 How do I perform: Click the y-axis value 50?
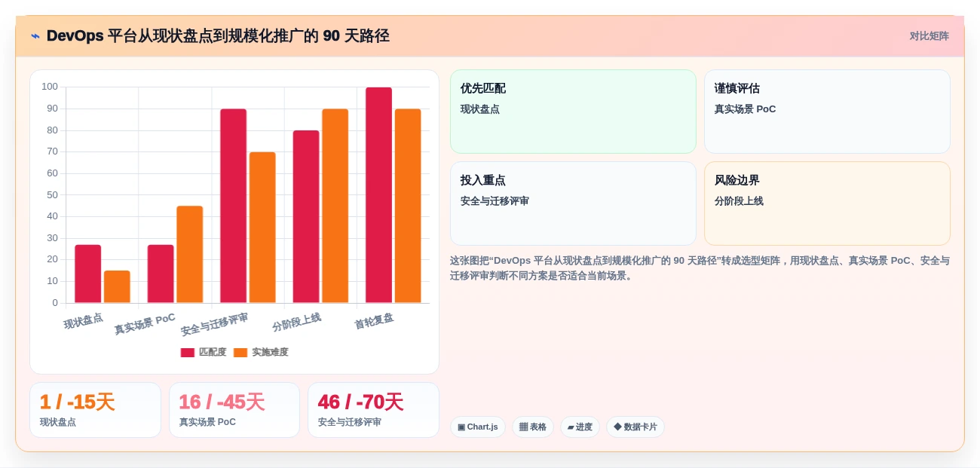(x=53, y=194)
